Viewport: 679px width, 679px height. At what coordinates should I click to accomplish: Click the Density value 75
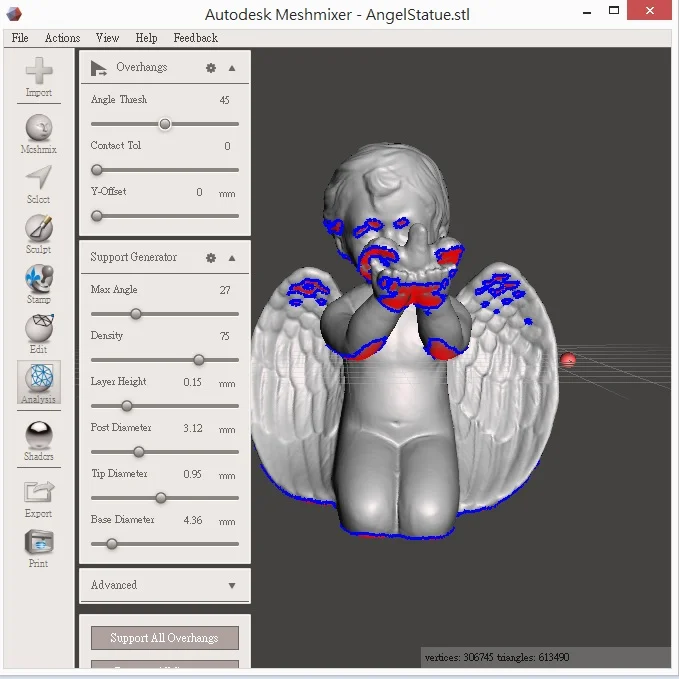click(224, 336)
